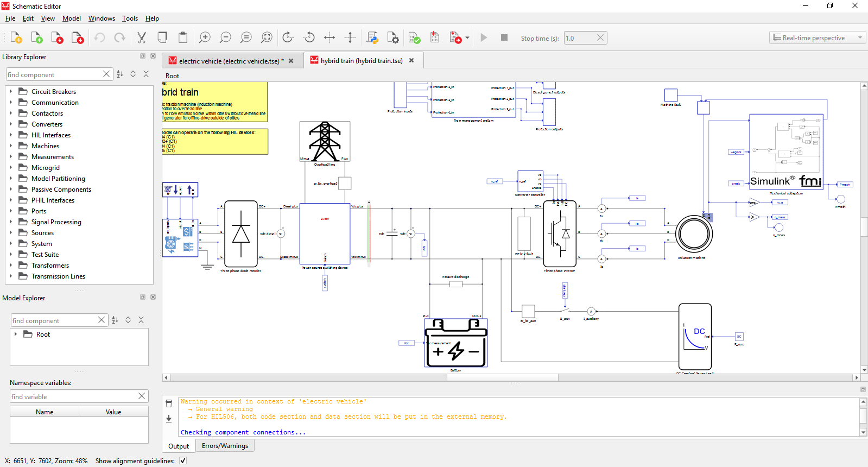Click the Stop time input field
This screenshot has height=467, width=868.
(579, 38)
